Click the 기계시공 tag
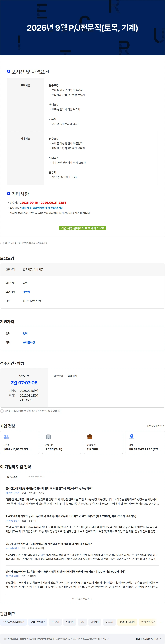Screen dimensions: 165x644 click(x=95, y=622)
